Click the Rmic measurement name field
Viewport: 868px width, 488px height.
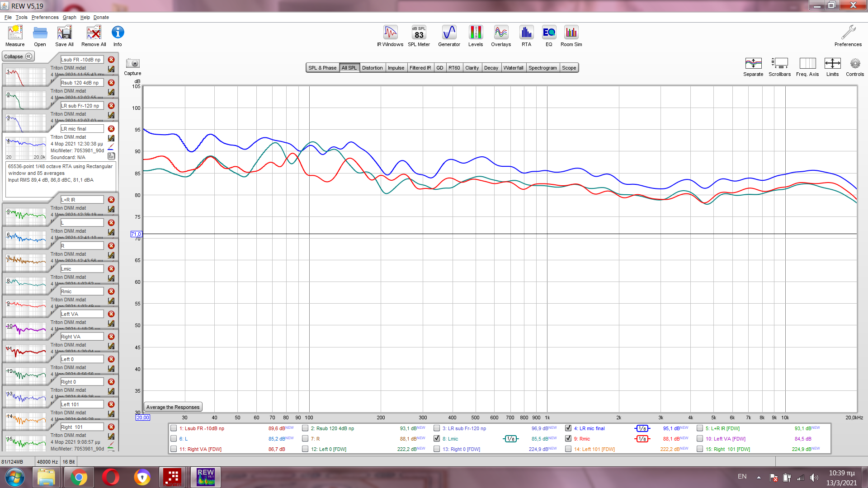pyautogui.click(x=82, y=291)
